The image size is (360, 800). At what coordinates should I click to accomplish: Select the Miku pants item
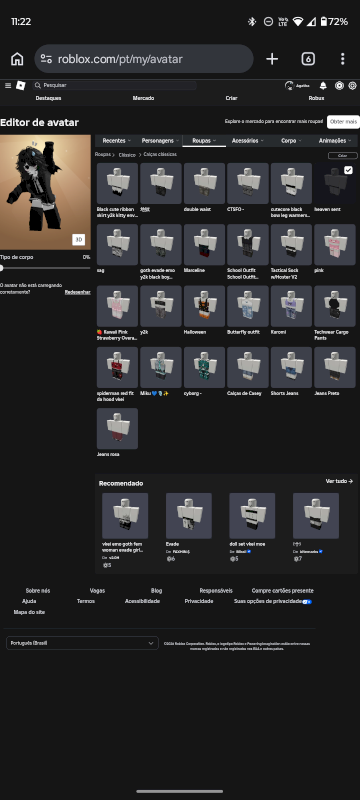pyautogui.click(x=161, y=367)
